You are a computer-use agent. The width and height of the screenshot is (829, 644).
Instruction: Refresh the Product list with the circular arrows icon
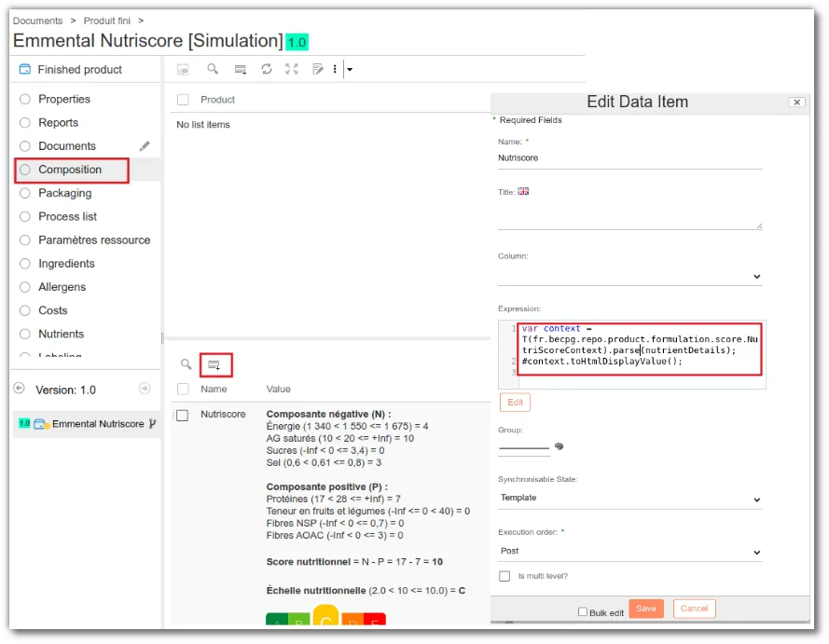[x=267, y=69]
